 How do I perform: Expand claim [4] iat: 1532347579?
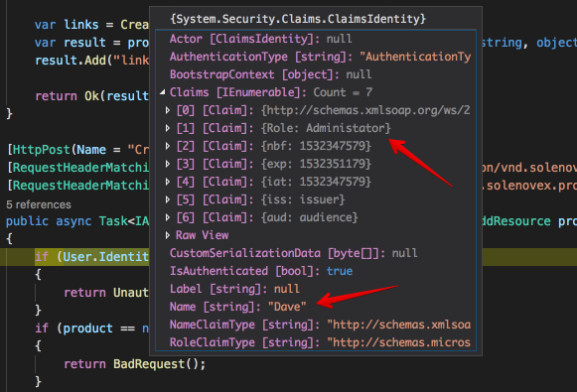168,182
